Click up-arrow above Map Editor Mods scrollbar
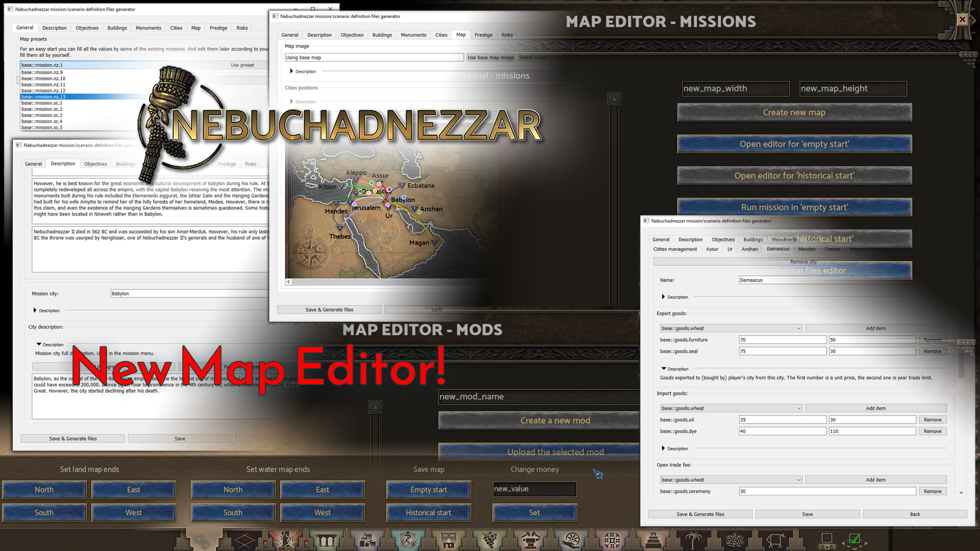The width and height of the screenshot is (980, 551). (x=375, y=407)
